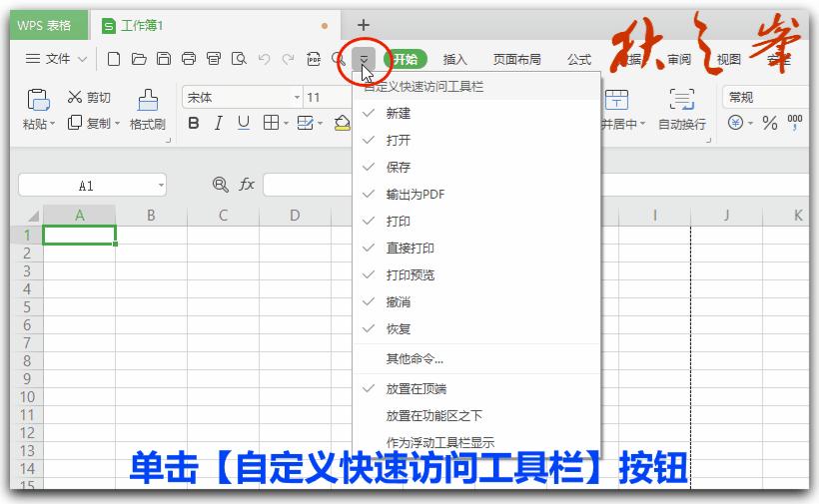
Task: Select 作为浮动工具栏显示 menu option
Action: [476, 442]
